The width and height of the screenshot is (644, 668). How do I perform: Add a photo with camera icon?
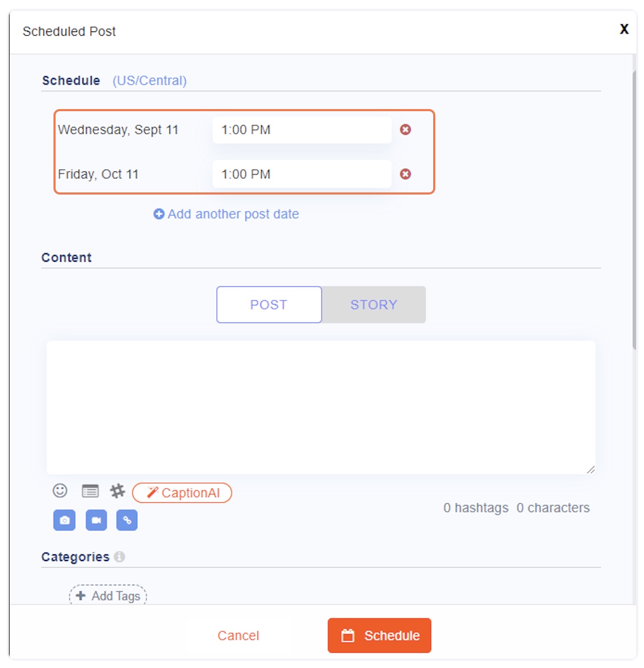(x=65, y=520)
